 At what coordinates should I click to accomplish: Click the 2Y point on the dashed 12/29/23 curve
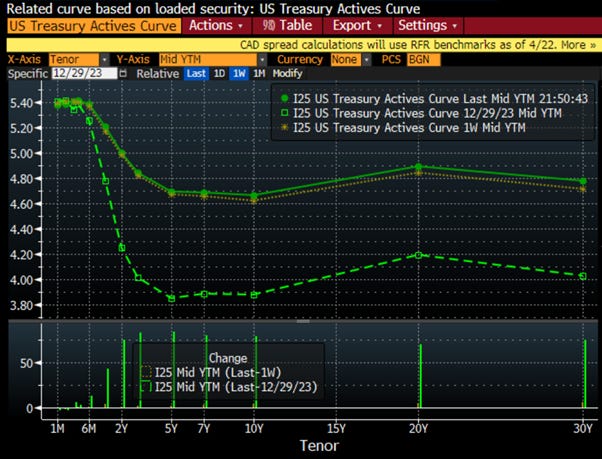(x=122, y=248)
